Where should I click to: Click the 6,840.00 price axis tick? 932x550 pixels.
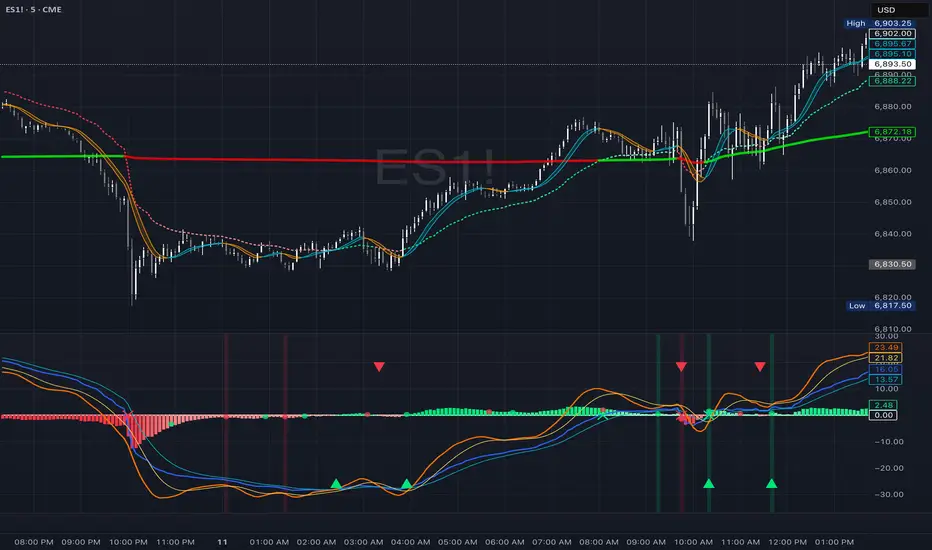pyautogui.click(x=892, y=234)
